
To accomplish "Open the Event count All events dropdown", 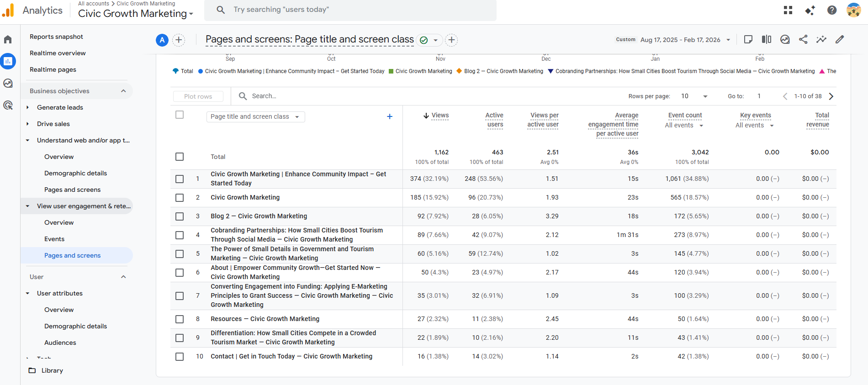I will coord(684,125).
